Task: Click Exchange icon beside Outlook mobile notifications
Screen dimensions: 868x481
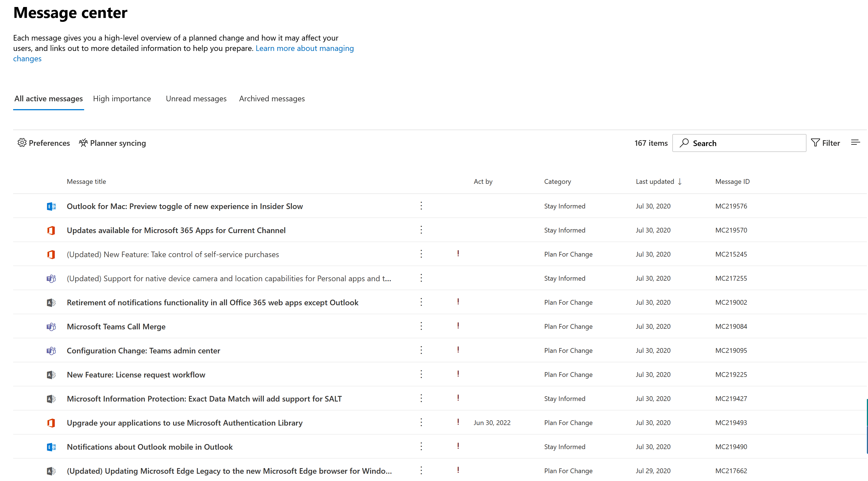Action: 51,447
